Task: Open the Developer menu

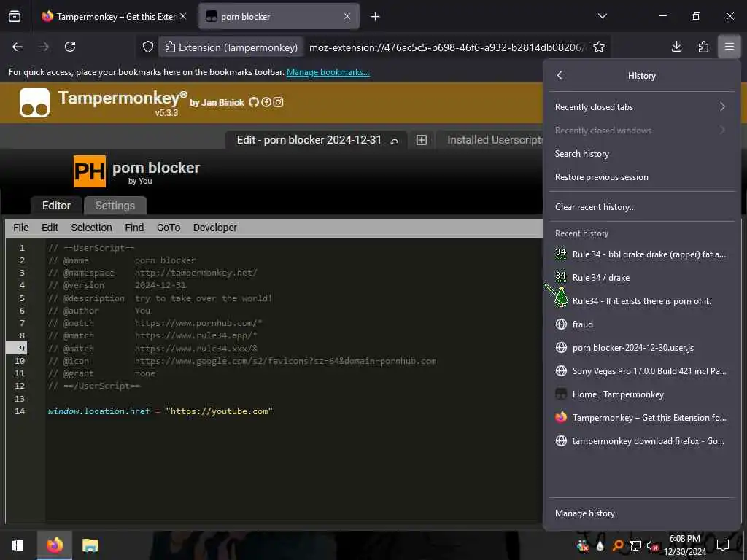Action: tap(215, 227)
